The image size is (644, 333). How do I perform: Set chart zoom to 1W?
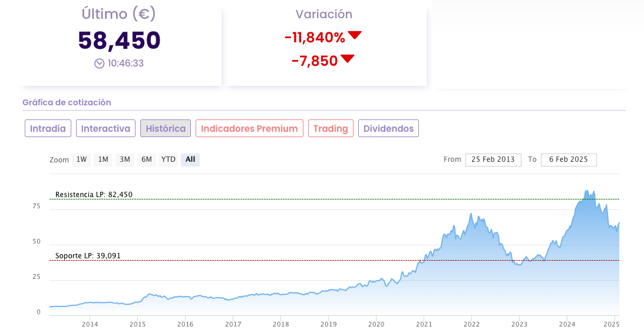81,159
